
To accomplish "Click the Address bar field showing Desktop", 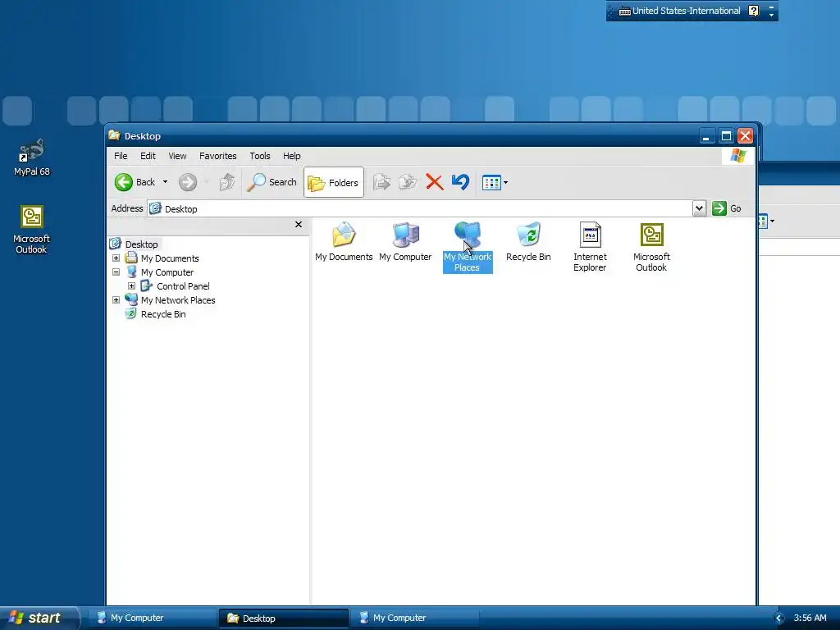I will pyautogui.click(x=420, y=208).
